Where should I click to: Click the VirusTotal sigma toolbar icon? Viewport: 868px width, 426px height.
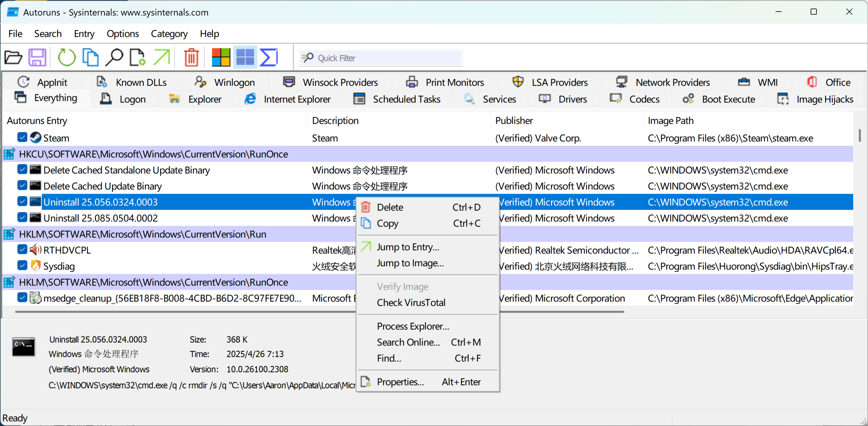(x=269, y=57)
